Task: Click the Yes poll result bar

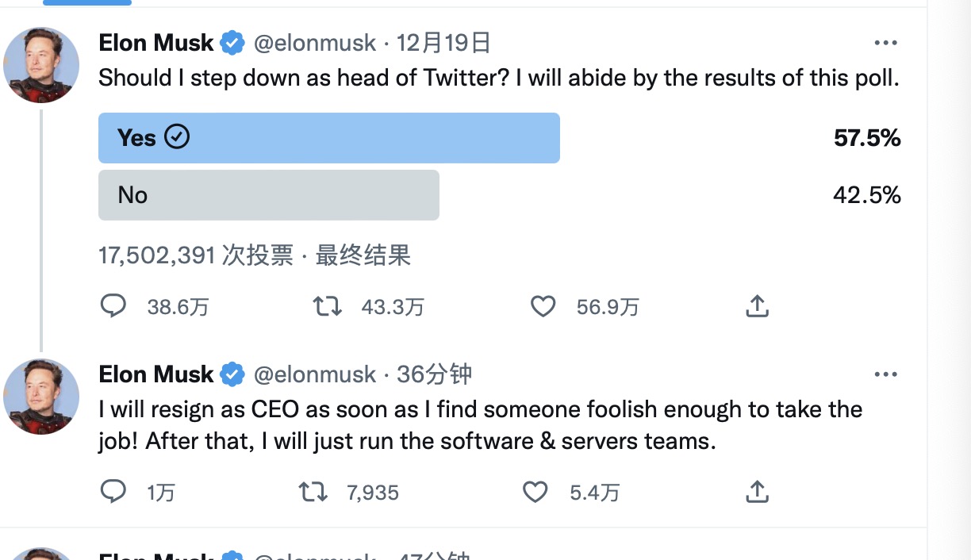Action: click(x=328, y=138)
